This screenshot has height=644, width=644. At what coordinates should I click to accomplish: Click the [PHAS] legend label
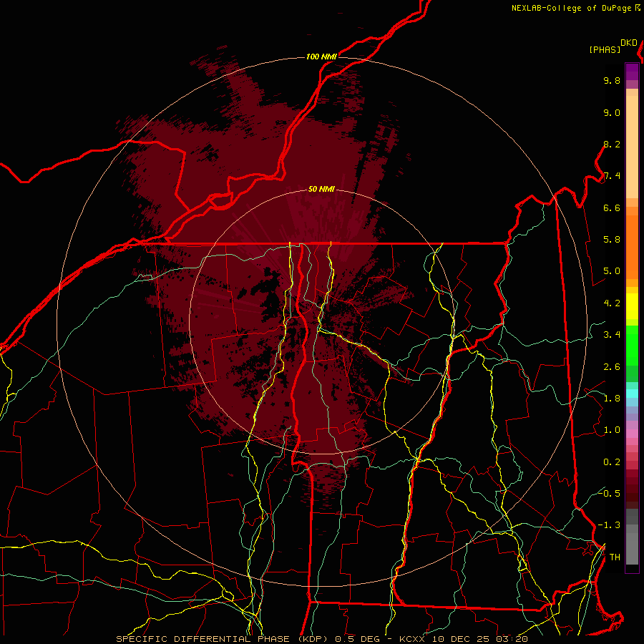pyautogui.click(x=605, y=49)
